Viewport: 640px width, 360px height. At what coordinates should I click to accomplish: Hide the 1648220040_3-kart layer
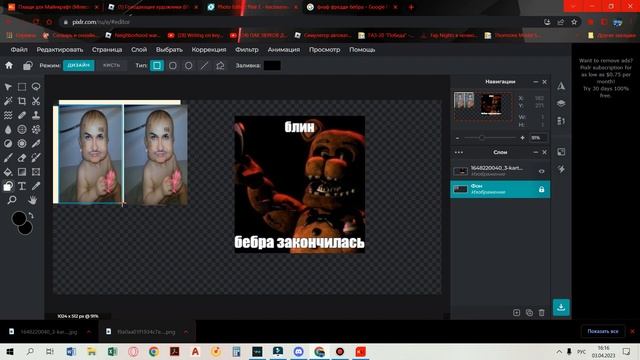point(541,171)
